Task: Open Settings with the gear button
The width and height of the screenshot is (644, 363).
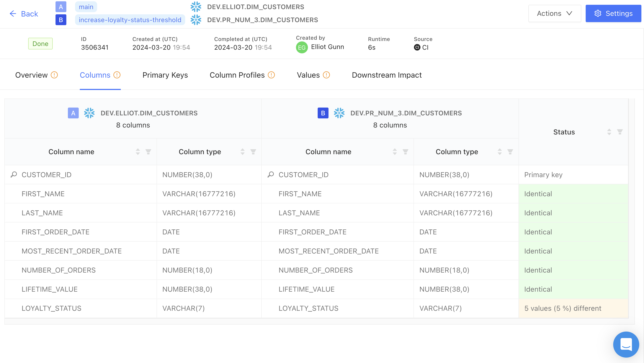Action: pos(613,13)
